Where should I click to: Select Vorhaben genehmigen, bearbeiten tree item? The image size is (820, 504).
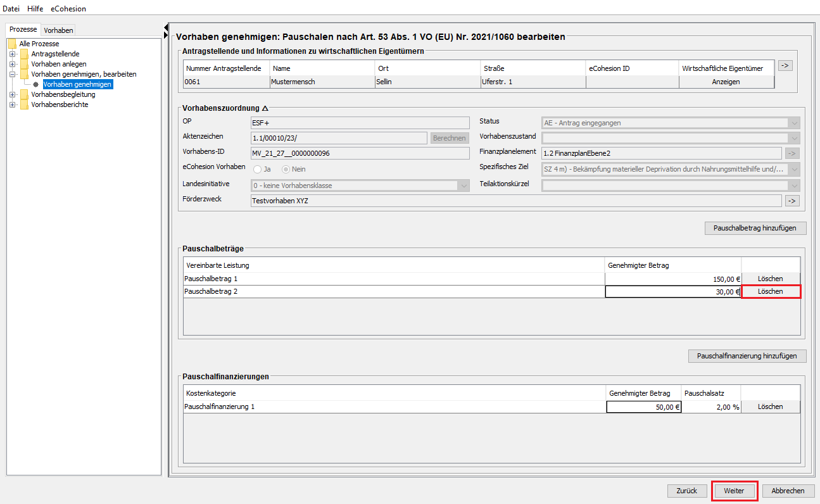(x=84, y=74)
